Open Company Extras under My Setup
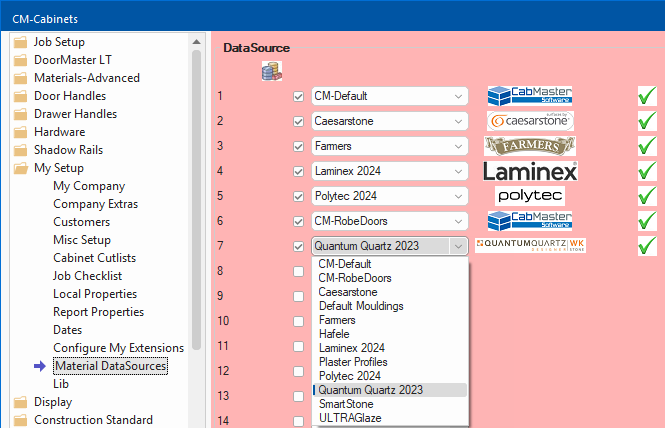665x428 pixels. tap(95, 204)
